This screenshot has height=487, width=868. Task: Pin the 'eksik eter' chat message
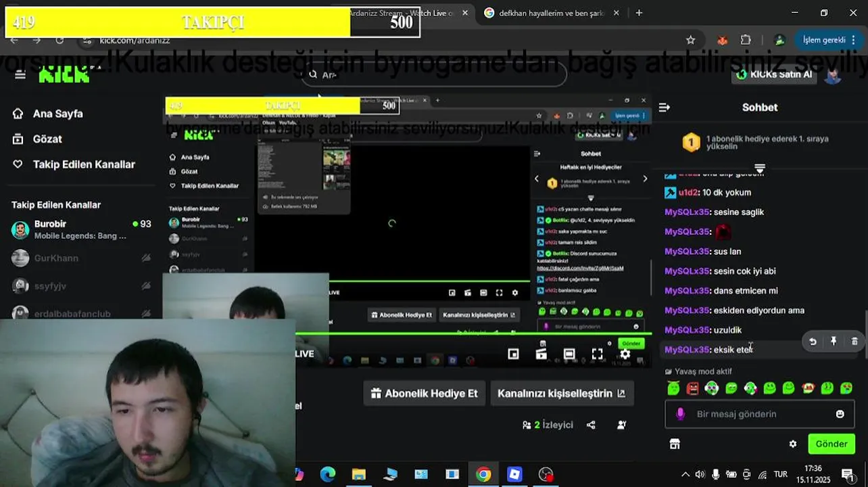click(x=834, y=342)
